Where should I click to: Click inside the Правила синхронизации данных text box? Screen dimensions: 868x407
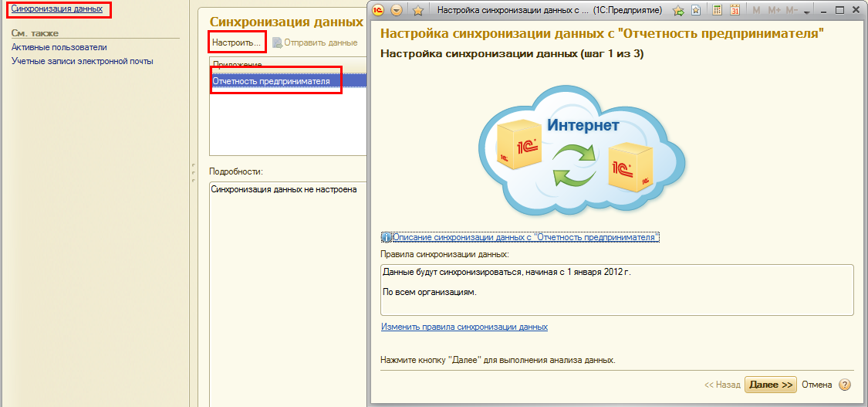tap(617, 290)
